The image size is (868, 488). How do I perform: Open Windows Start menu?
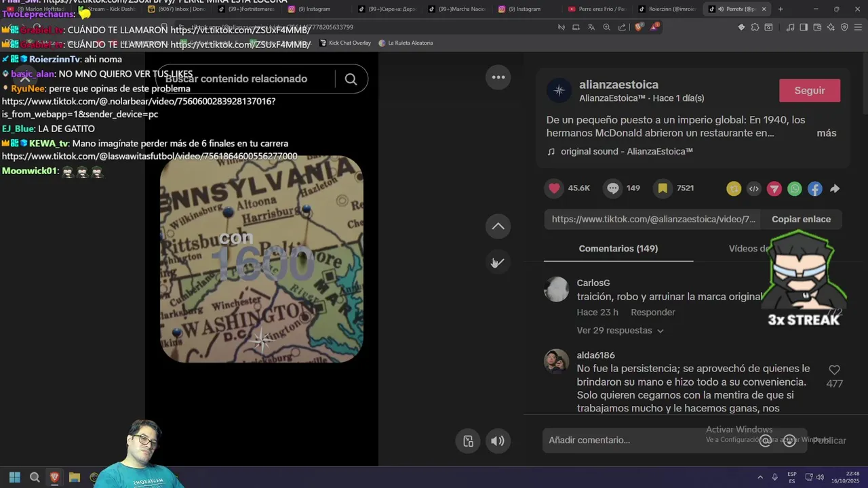[x=14, y=477]
